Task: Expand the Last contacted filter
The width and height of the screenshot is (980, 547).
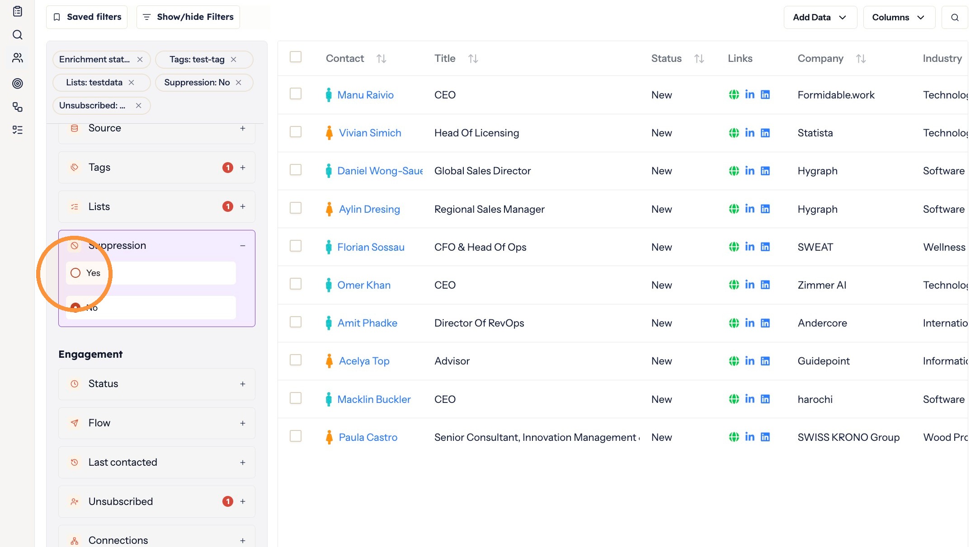Action: click(x=243, y=463)
